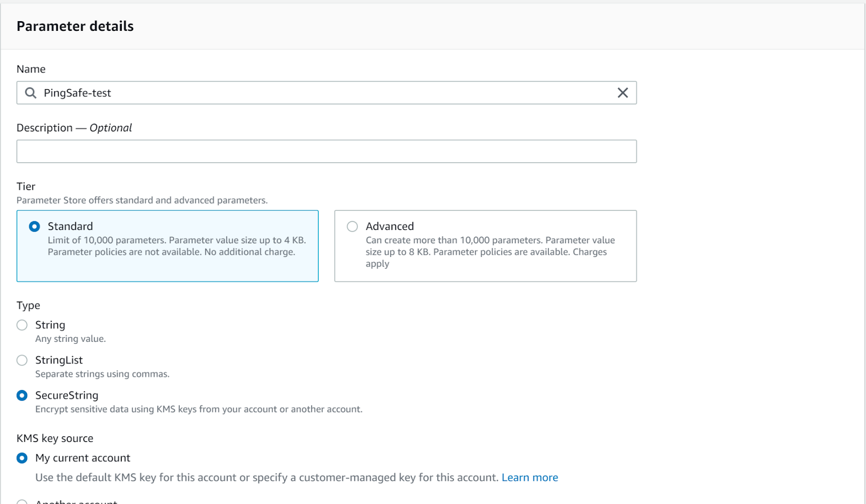Click the Standard tier card description text
866x504 pixels.
176,246
